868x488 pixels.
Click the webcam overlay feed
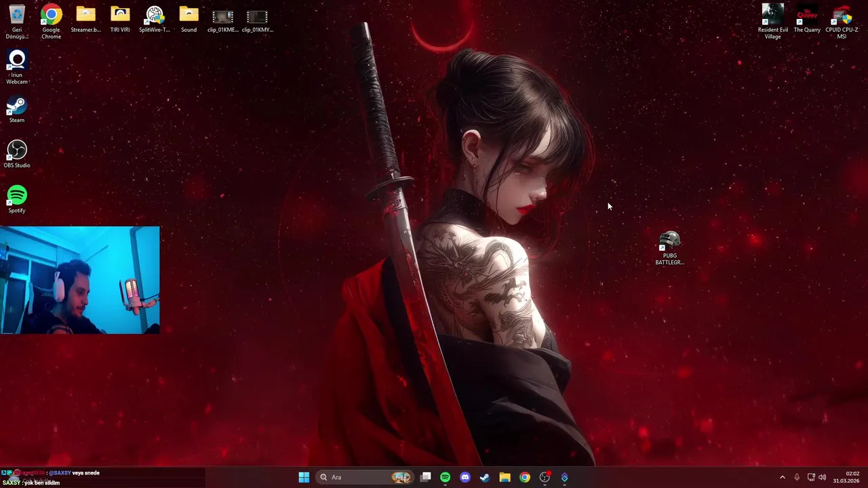point(80,280)
